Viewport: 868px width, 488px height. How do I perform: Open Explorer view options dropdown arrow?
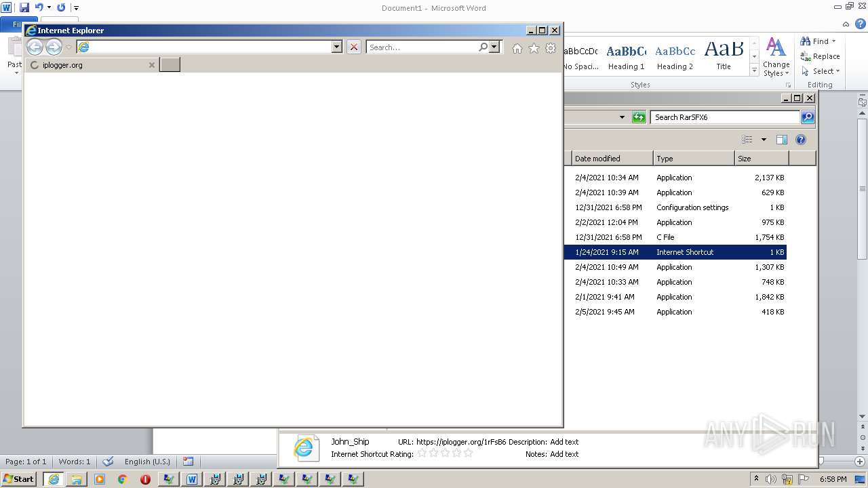[x=764, y=140]
